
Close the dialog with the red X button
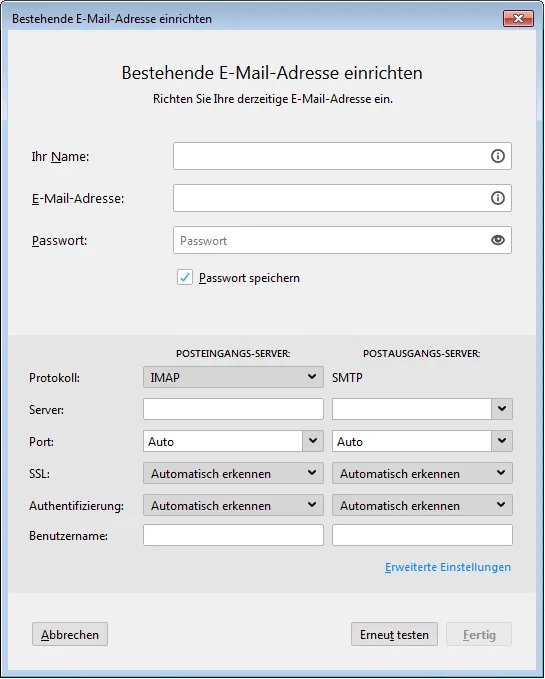518,19
